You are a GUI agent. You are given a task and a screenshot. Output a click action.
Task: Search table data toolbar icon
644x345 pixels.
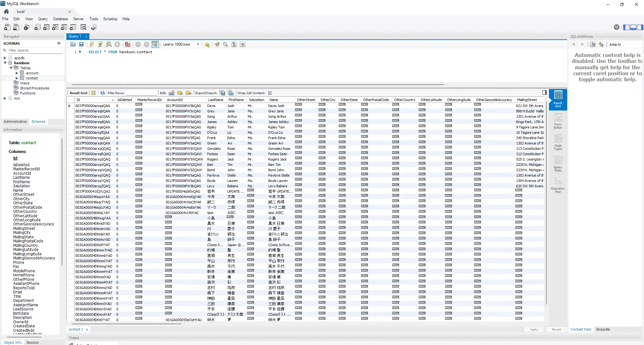coord(83,27)
